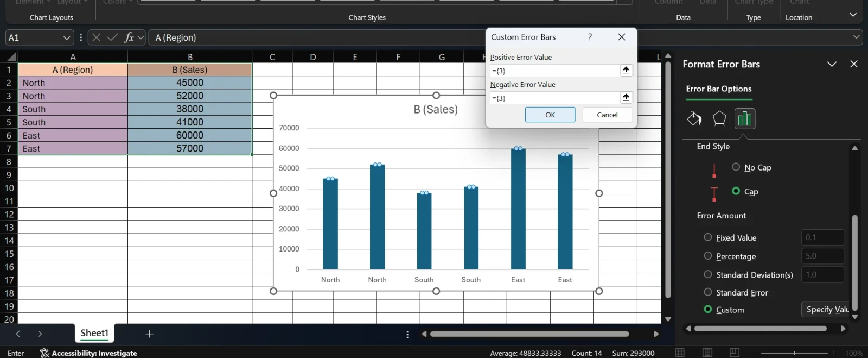The height and width of the screenshot is (358, 868).
Task: Switch to Normal view icon
Action: click(680, 353)
